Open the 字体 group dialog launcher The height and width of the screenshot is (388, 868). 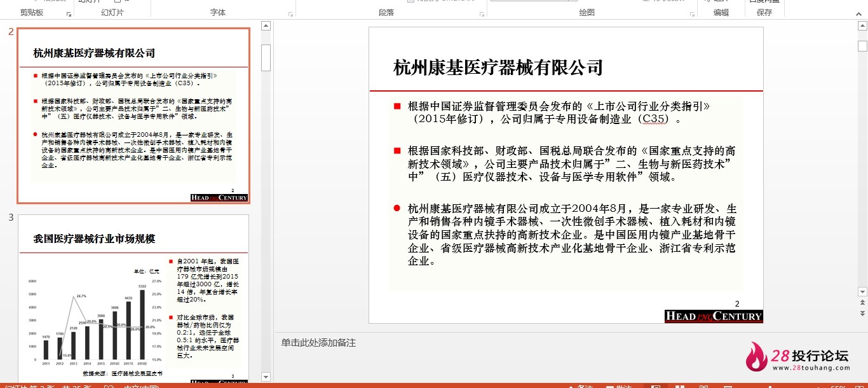tap(291, 13)
